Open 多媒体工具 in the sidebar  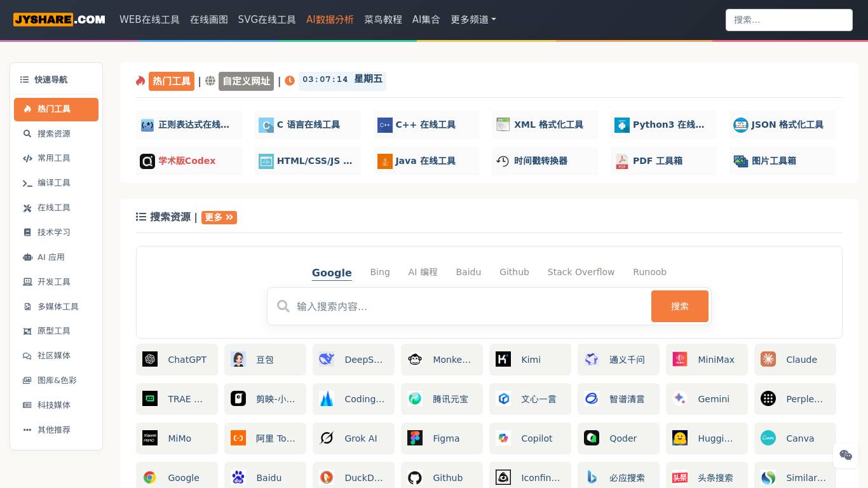pyautogui.click(x=56, y=307)
